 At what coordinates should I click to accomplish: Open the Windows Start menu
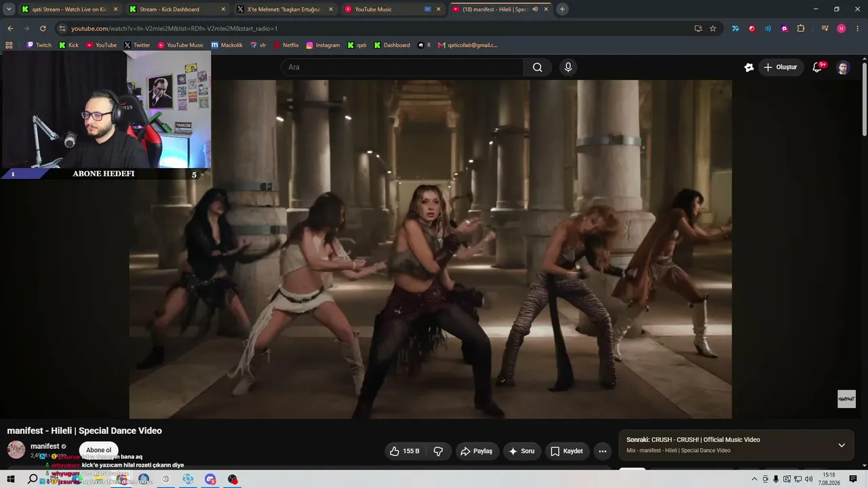(11, 479)
